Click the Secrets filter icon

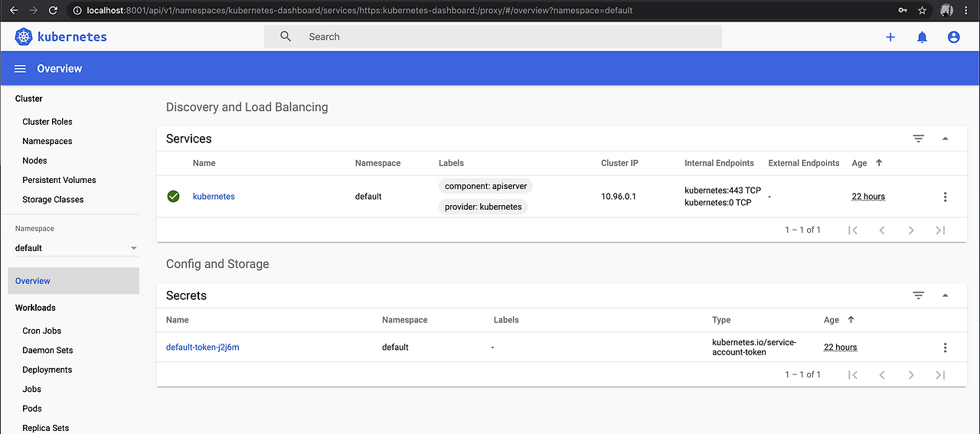click(x=919, y=295)
